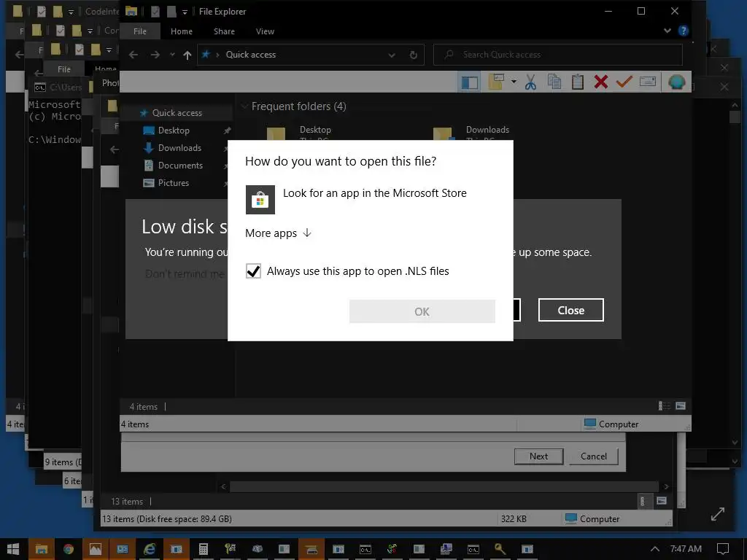Toggle the preview pane toolbar icon

pos(470,82)
